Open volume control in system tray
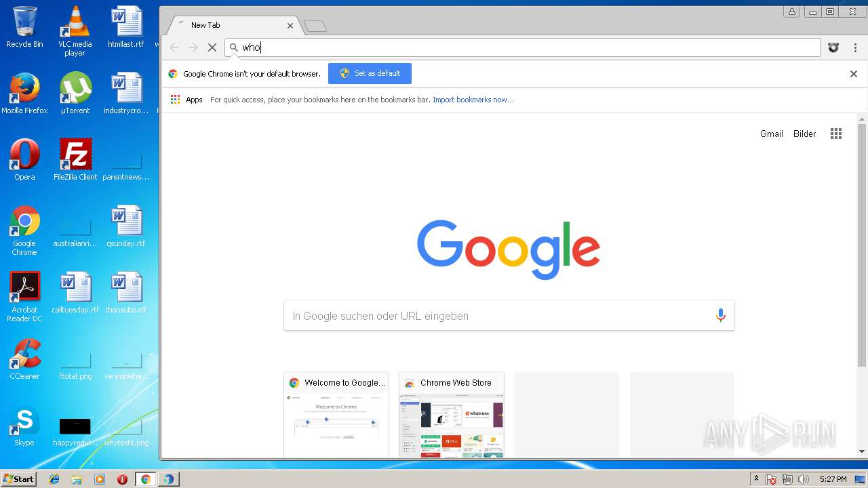The image size is (868, 488). click(804, 479)
